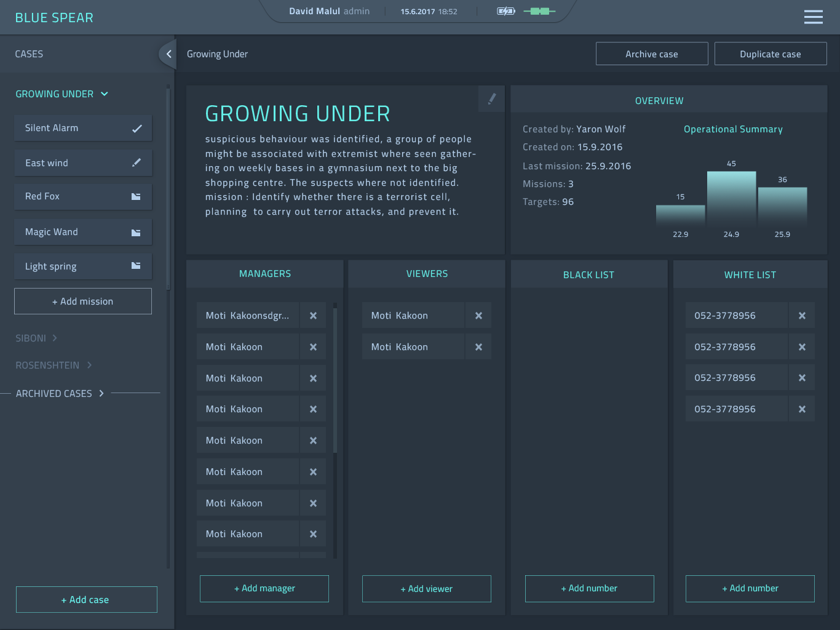Click the Light spring folder icon
Viewport: 840px width, 630px height.
pos(136,266)
